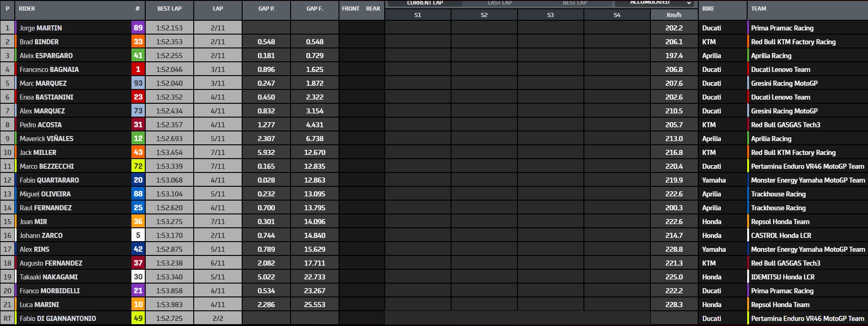Click best lap time 1:53.983
Viewport: 868px width, 326px height.
169,305
